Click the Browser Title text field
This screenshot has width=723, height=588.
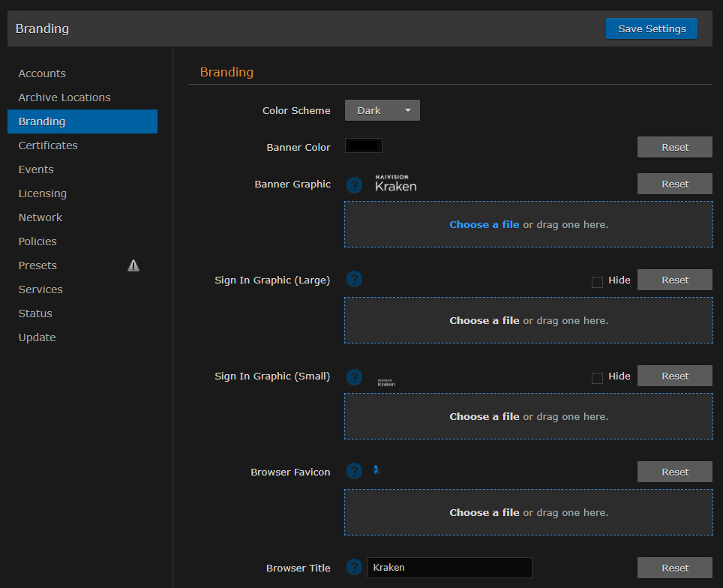pos(449,568)
